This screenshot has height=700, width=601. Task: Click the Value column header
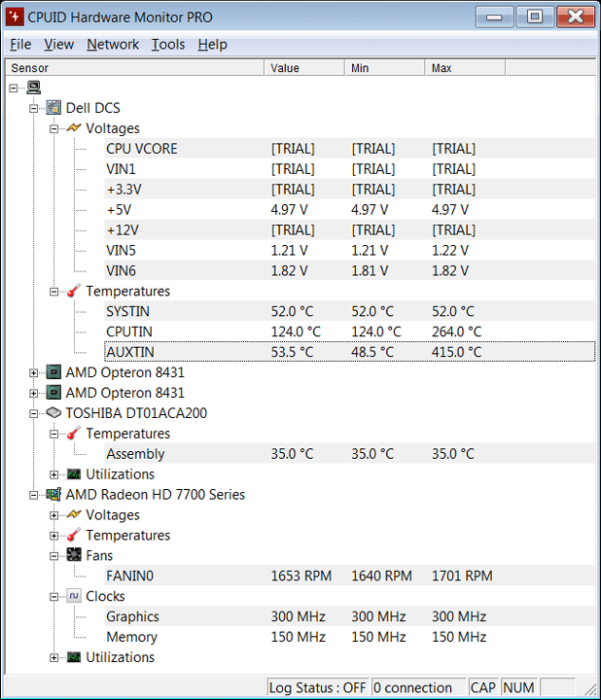303,68
